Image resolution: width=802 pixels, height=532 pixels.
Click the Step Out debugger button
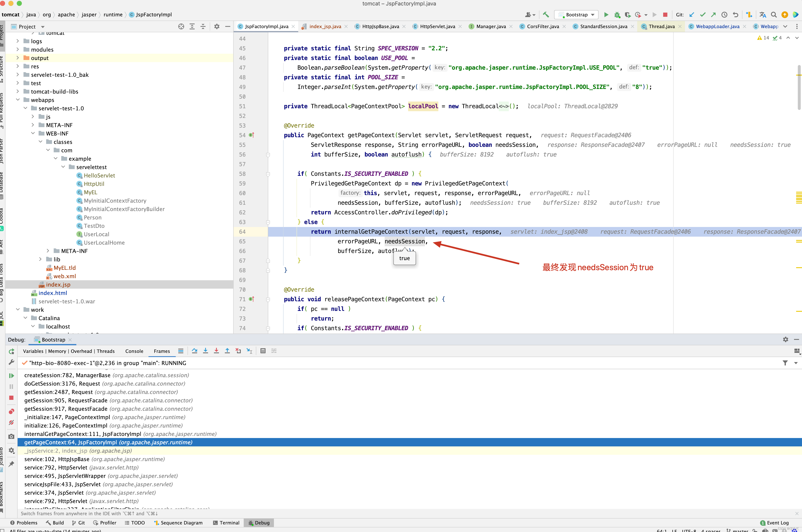point(227,351)
